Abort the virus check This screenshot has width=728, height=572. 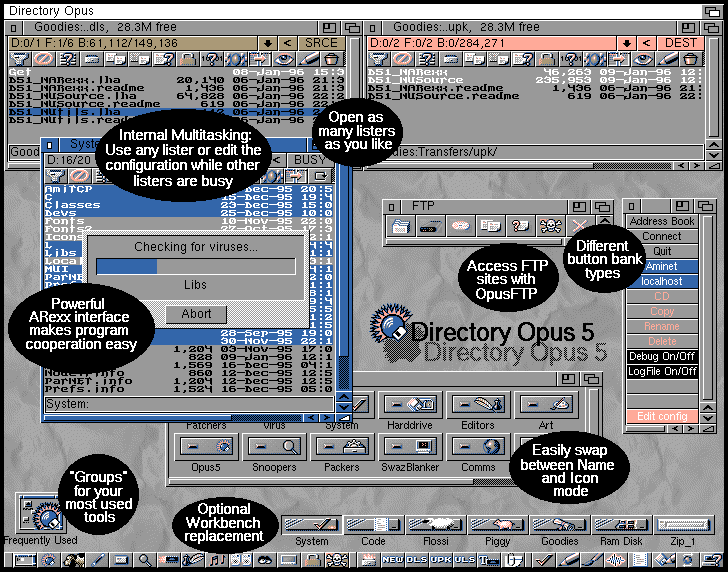point(196,314)
